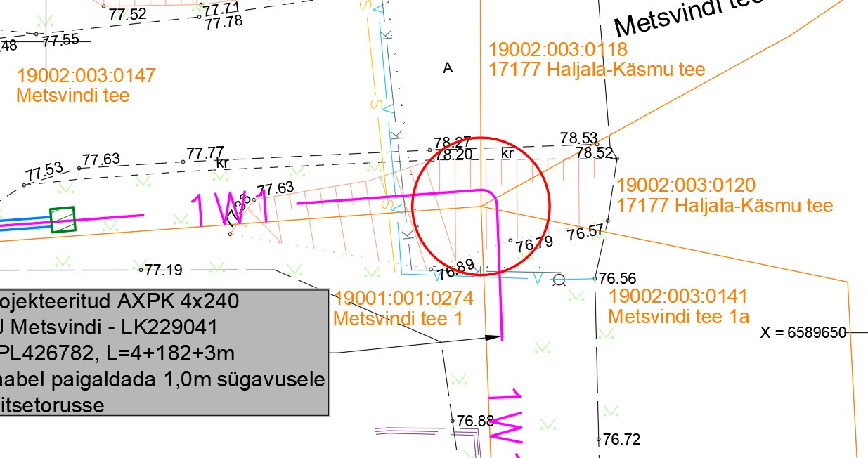Select the elevation value 76.57
The image size is (868, 458).
(x=586, y=233)
